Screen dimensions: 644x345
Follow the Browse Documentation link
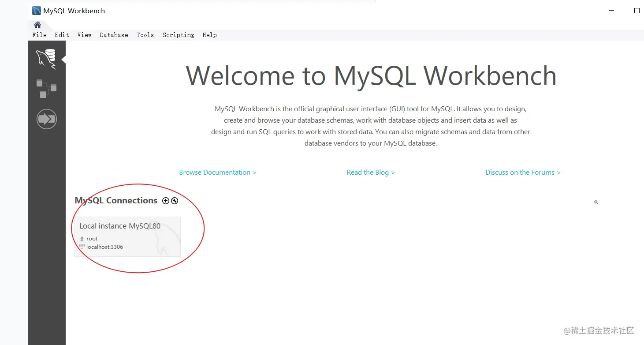click(218, 172)
